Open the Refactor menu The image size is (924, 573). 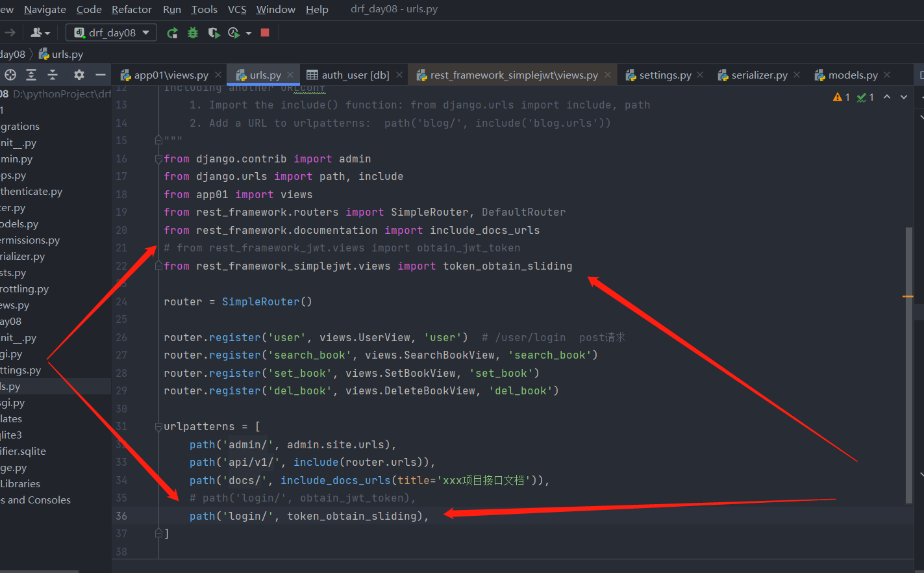[132, 9]
